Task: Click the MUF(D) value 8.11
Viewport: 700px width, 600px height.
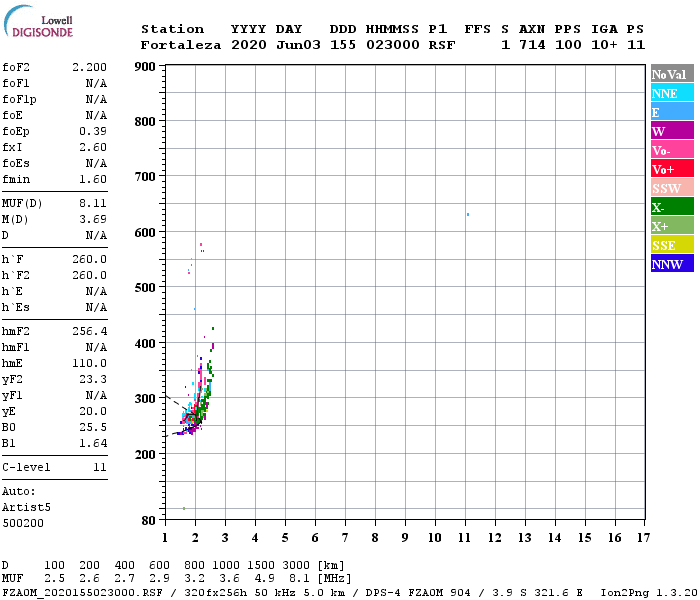Action: (x=93, y=204)
